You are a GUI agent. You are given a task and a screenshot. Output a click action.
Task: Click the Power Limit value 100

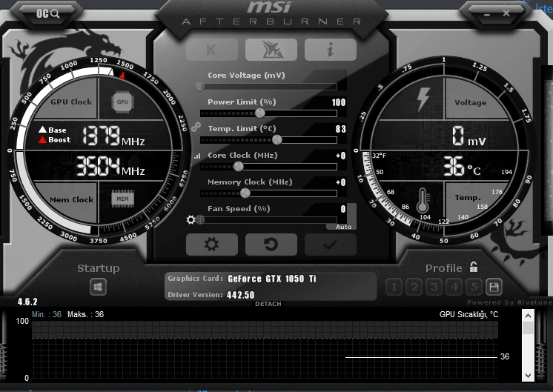[339, 102]
